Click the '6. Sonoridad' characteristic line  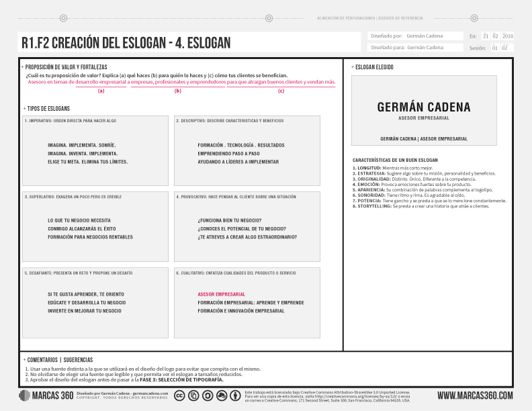click(408, 195)
